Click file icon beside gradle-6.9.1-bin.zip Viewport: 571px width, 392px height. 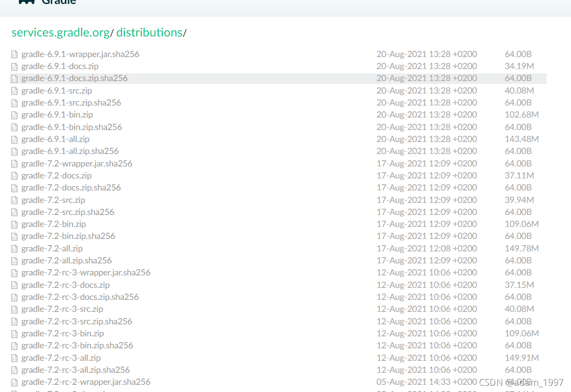tap(14, 115)
